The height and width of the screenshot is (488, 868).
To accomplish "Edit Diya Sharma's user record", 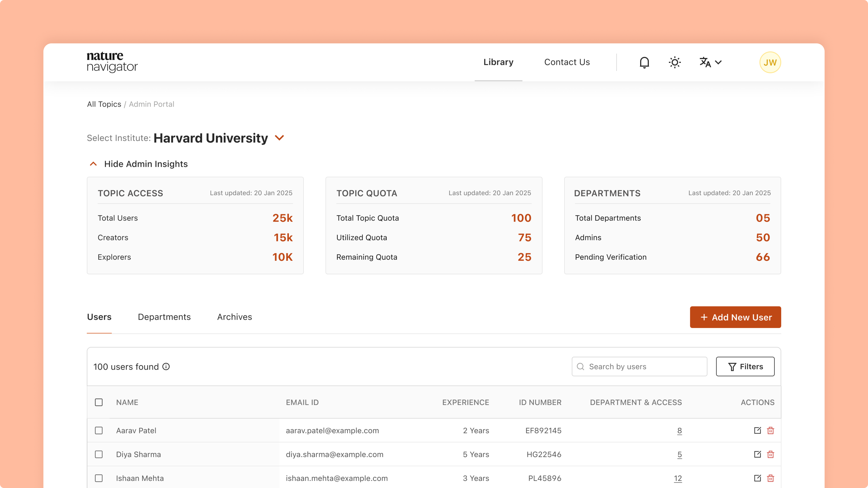I will pos(757,454).
